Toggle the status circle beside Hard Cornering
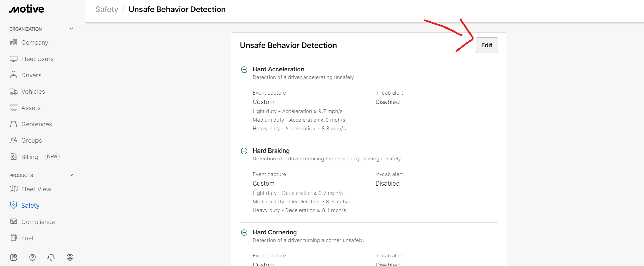Image resolution: width=644 pixels, height=266 pixels. (244, 232)
